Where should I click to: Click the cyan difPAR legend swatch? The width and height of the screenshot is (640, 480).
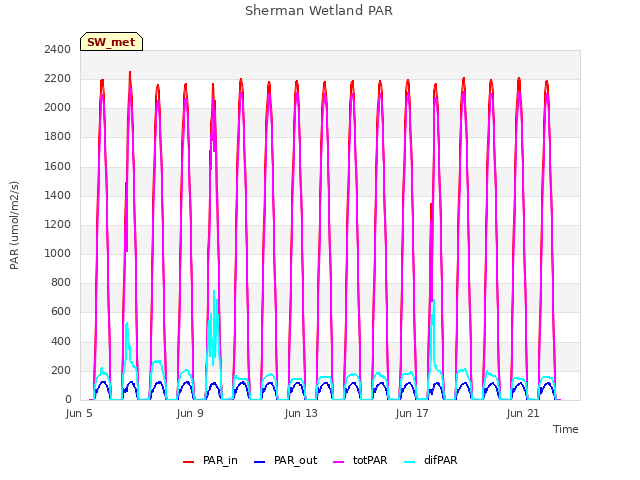[409, 462]
